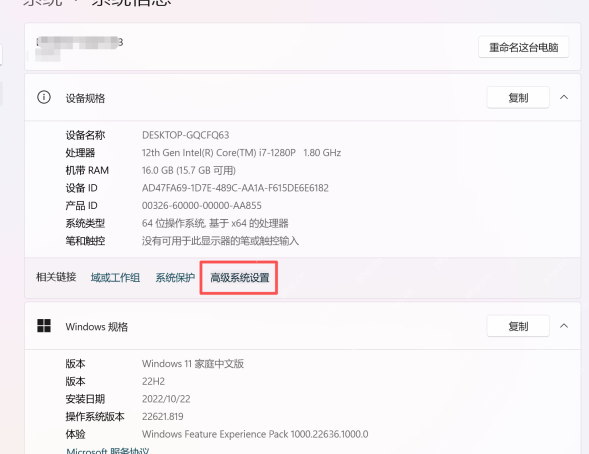Select edition value Windows 11 家庭中文版
This screenshot has width=589, height=454.
tap(193, 364)
